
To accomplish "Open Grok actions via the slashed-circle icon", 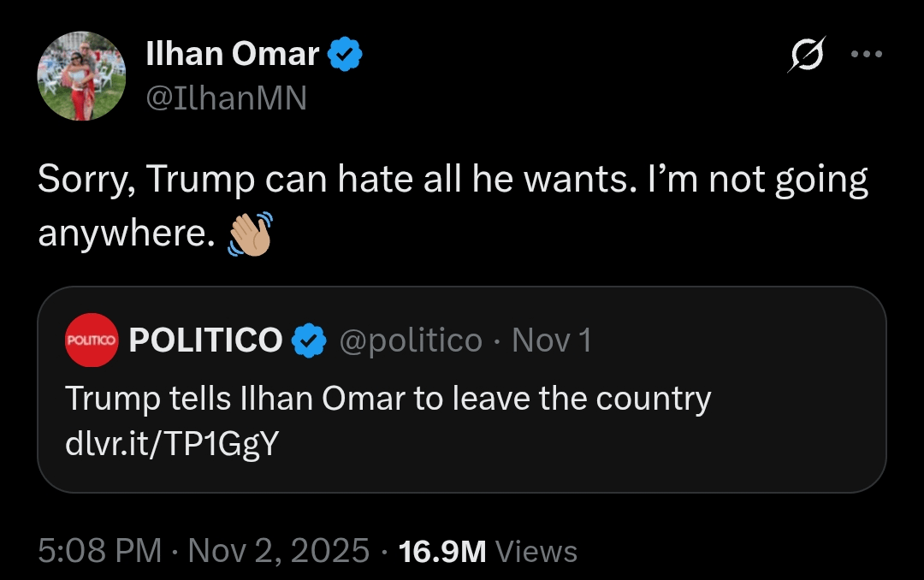I will coord(808,56).
